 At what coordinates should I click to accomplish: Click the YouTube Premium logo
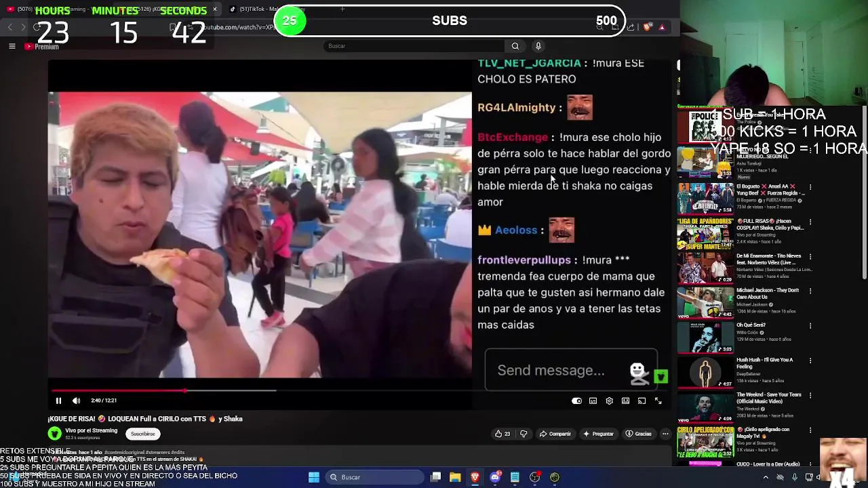click(42, 46)
